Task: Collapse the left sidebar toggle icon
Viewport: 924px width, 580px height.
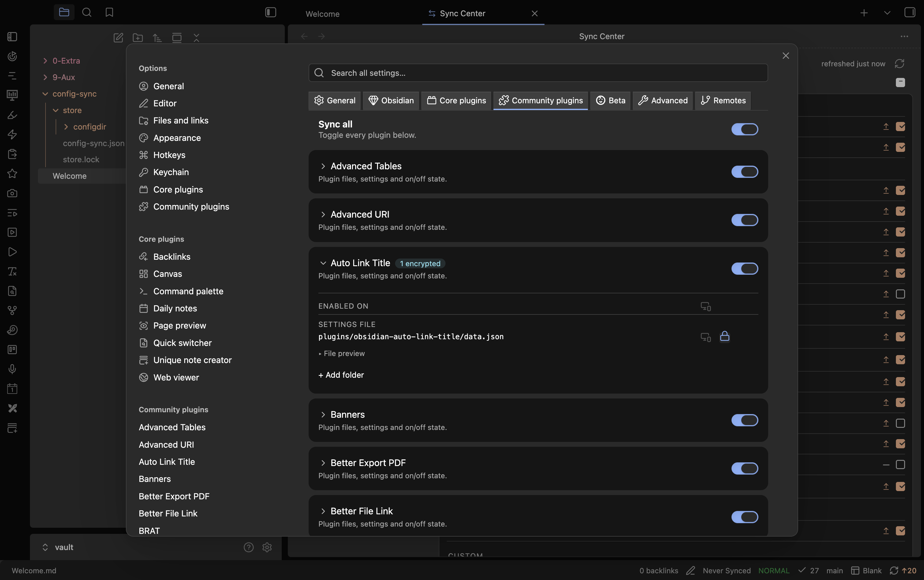Action: [x=270, y=12]
